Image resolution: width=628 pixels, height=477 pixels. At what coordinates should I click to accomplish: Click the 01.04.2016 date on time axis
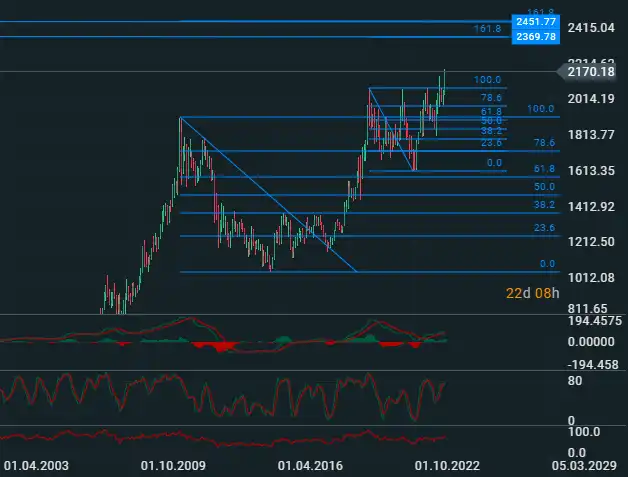click(310, 465)
